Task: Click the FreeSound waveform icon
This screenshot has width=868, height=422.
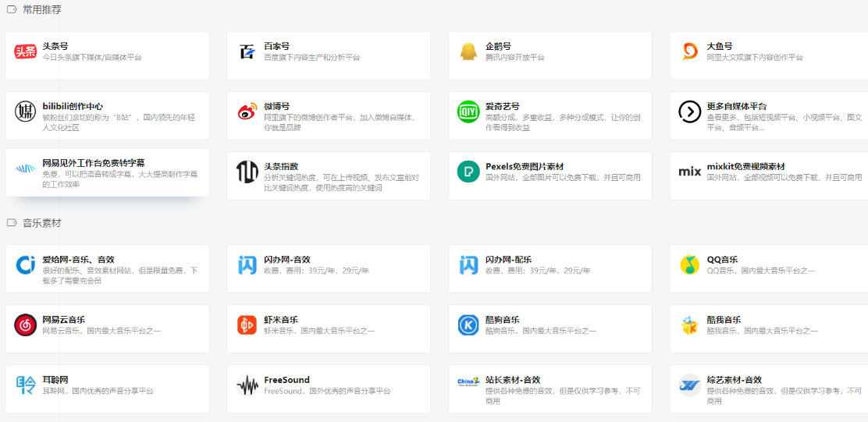Action: (247, 385)
